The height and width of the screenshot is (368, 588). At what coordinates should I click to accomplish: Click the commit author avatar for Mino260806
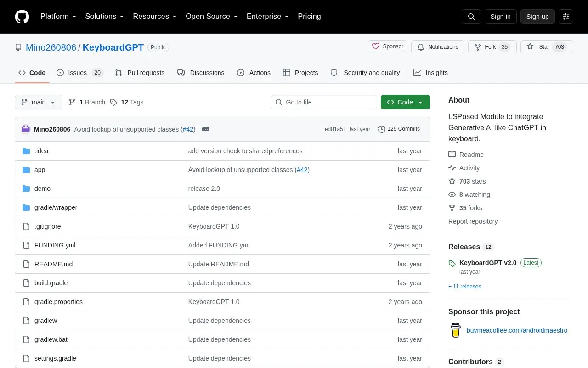[x=26, y=129]
